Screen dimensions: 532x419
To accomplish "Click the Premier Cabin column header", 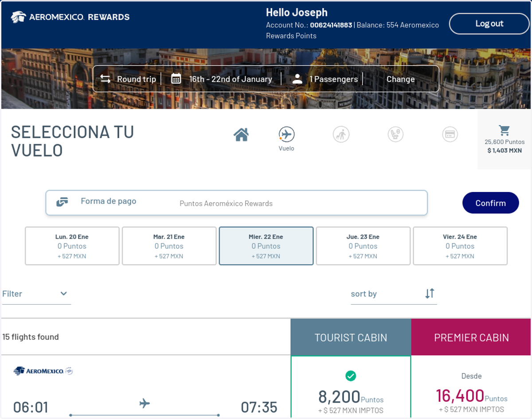I will [471, 337].
